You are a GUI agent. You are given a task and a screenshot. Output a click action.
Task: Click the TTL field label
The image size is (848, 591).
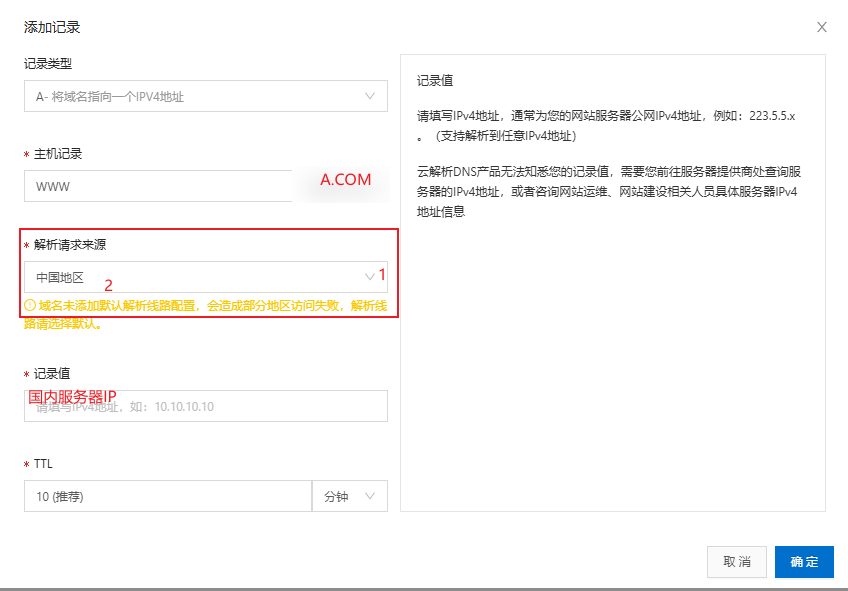click(43, 464)
